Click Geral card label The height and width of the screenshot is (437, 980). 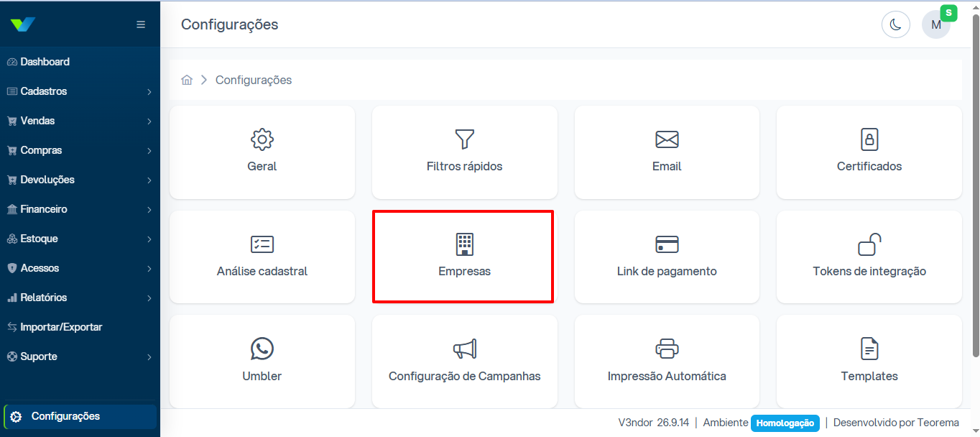click(x=262, y=166)
